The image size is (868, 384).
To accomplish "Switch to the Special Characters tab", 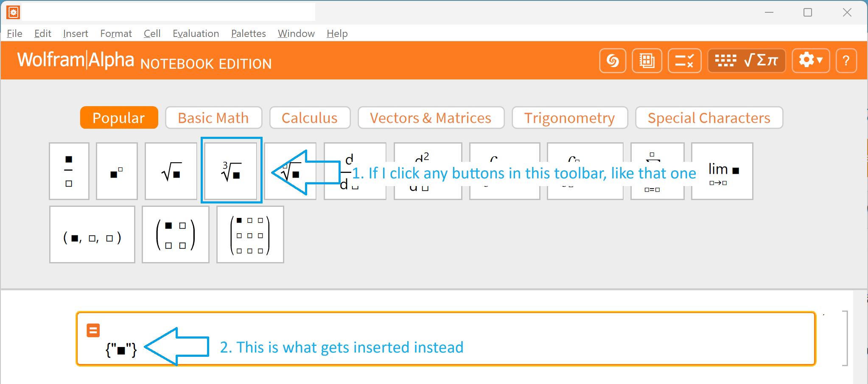I will coord(709,118).
